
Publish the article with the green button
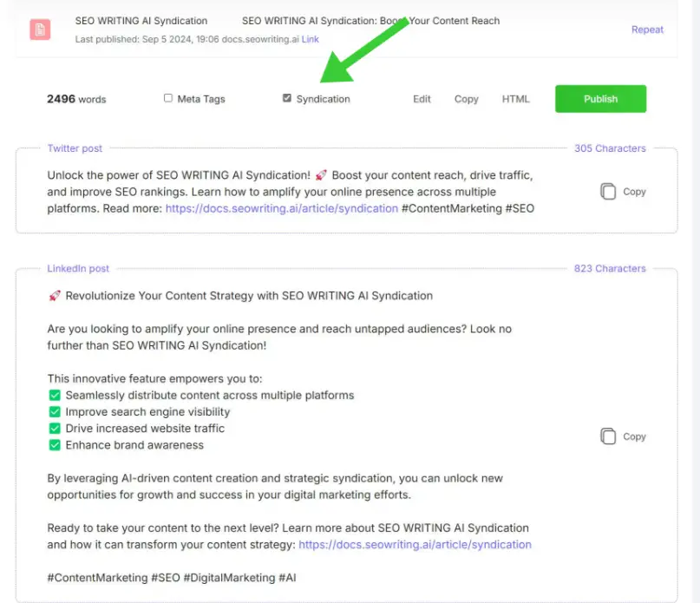click(600, 99)
